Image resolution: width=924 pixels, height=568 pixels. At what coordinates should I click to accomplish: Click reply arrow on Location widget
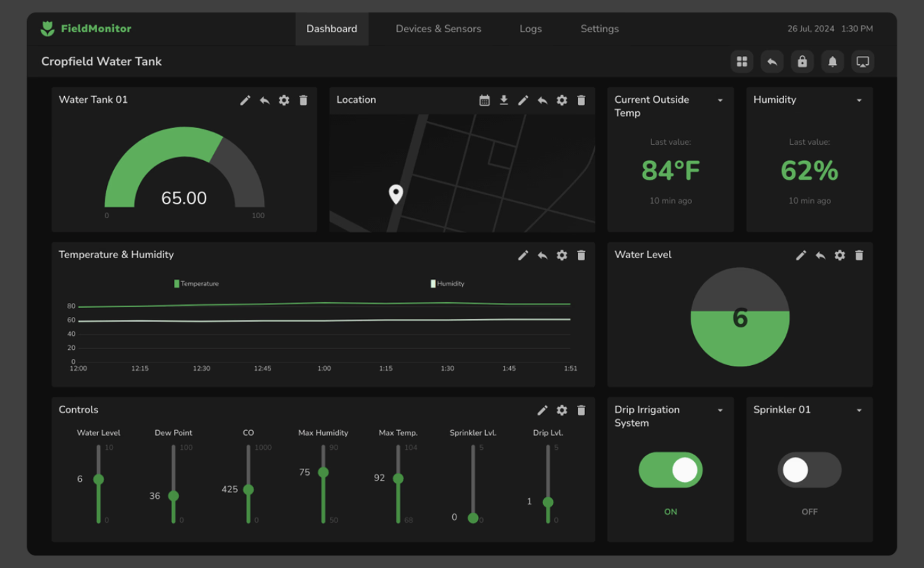[542, 100]
